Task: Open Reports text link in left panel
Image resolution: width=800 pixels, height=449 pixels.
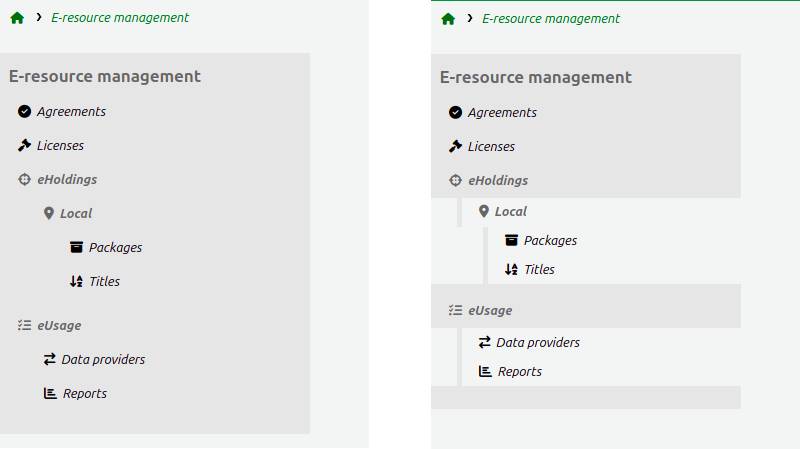Action: pos(85,394)
